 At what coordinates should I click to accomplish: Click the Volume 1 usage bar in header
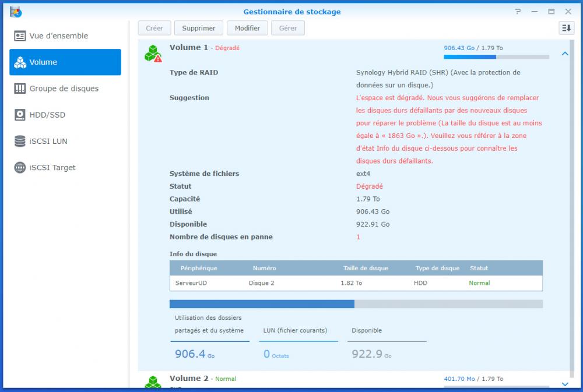coord(496,57)
